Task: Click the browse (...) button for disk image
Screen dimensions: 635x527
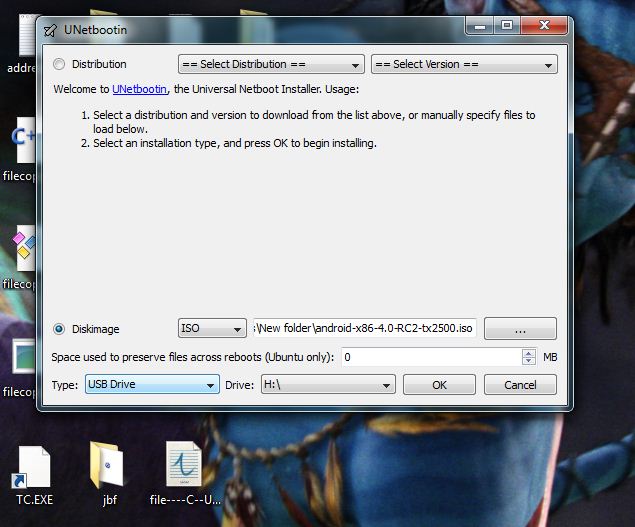Action: click(520, 329)
